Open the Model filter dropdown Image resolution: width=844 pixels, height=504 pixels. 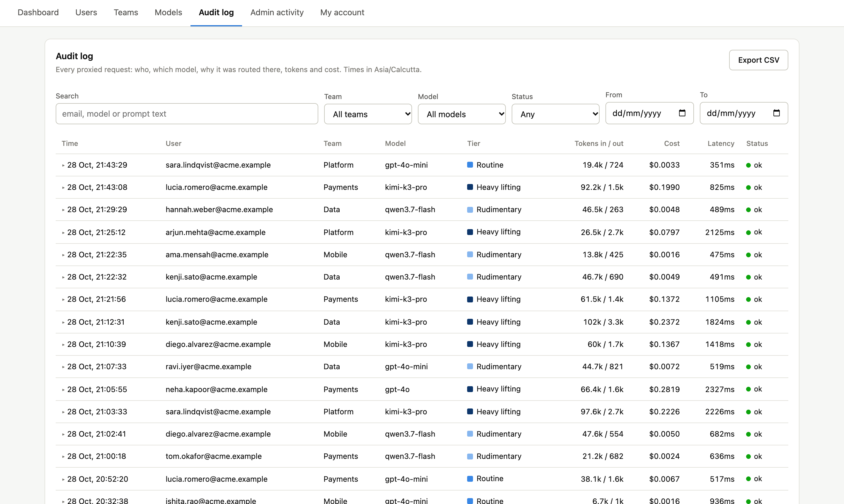pyautogui.click(x=462, y=114)
